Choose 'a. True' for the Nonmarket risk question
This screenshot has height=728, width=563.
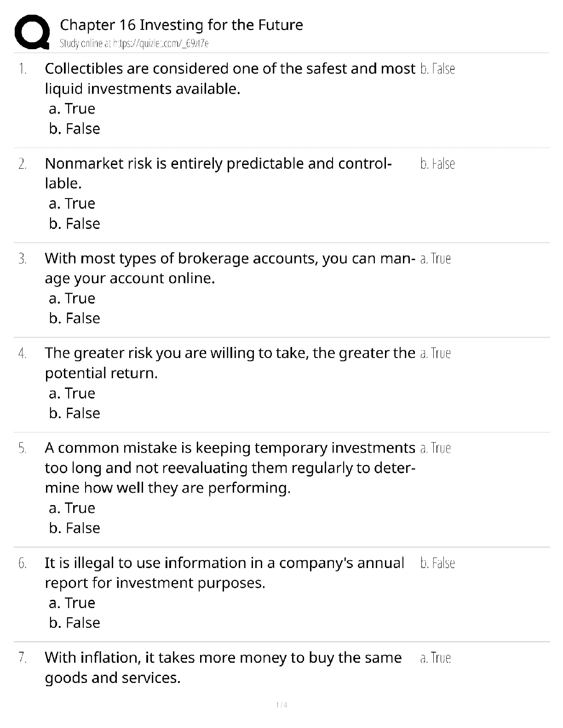(x=72, y=203)
